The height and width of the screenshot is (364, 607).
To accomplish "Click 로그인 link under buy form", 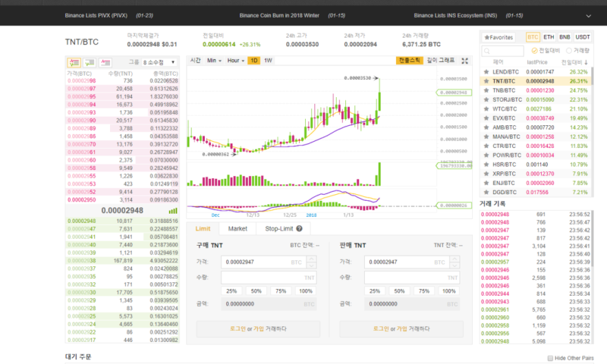I will click(x=237, y=329).
